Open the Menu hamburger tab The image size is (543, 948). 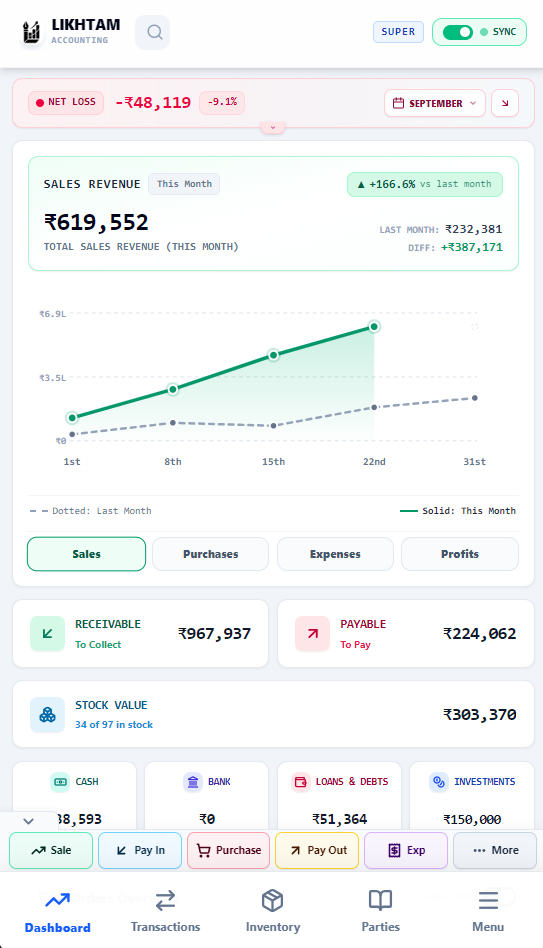(488, 911)
